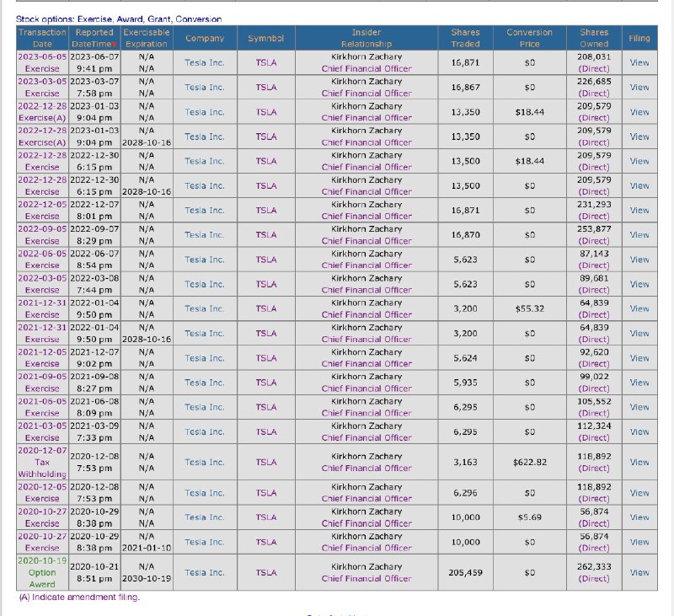The width and height of the screenshot is (674, 616).
Task: View filing for the 2022-12-05 exercise row
Action: tap(639, 210)
